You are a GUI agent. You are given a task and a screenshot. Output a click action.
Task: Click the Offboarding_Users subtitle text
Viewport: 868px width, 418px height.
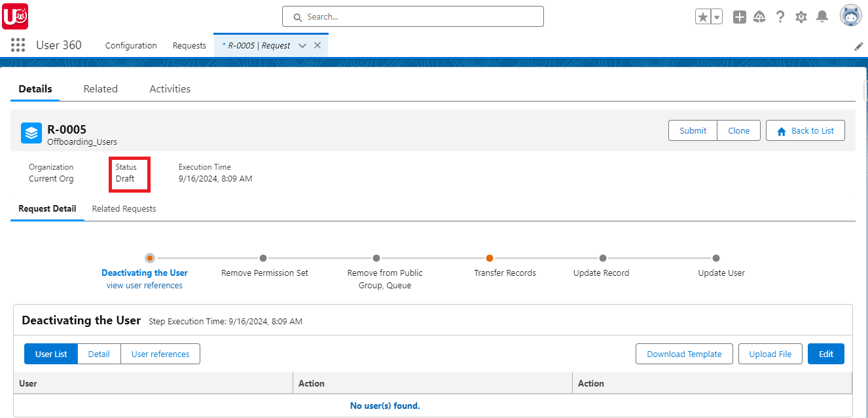click(82, 142)
